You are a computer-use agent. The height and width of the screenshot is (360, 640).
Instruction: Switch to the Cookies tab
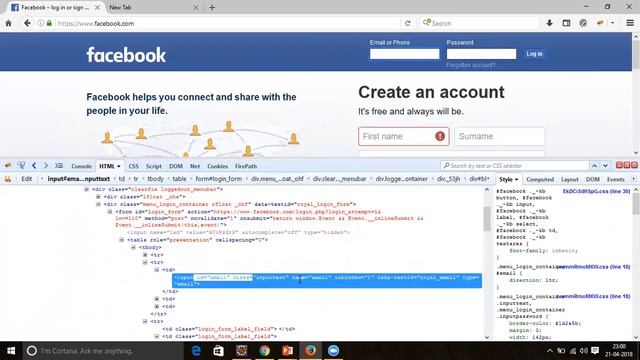point(217,166)
